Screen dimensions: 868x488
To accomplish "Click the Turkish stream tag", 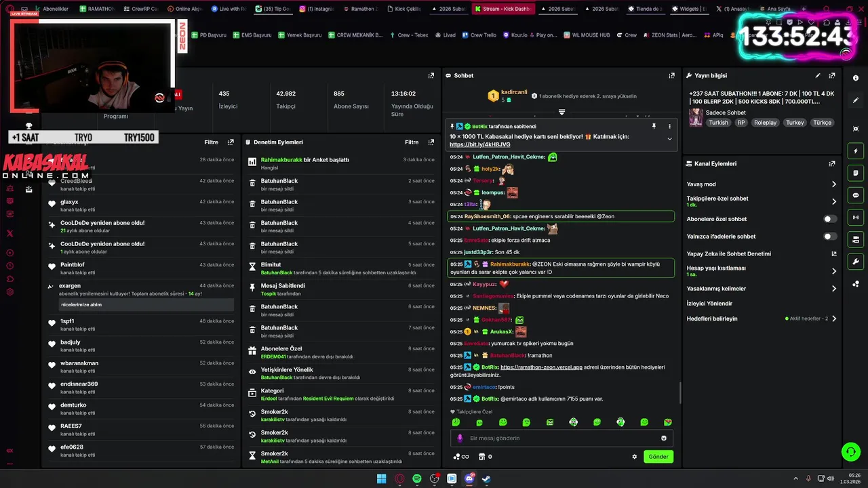I will click(718, 123).
